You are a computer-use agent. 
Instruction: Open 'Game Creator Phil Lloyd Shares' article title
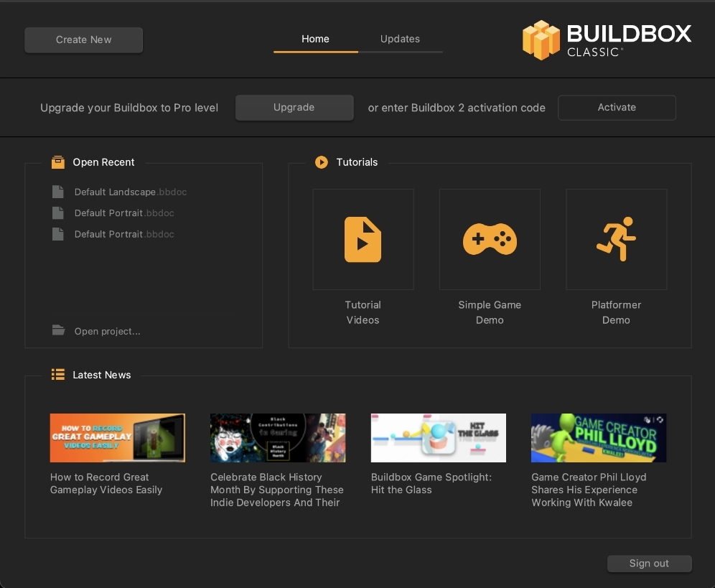tap(589, 490)
